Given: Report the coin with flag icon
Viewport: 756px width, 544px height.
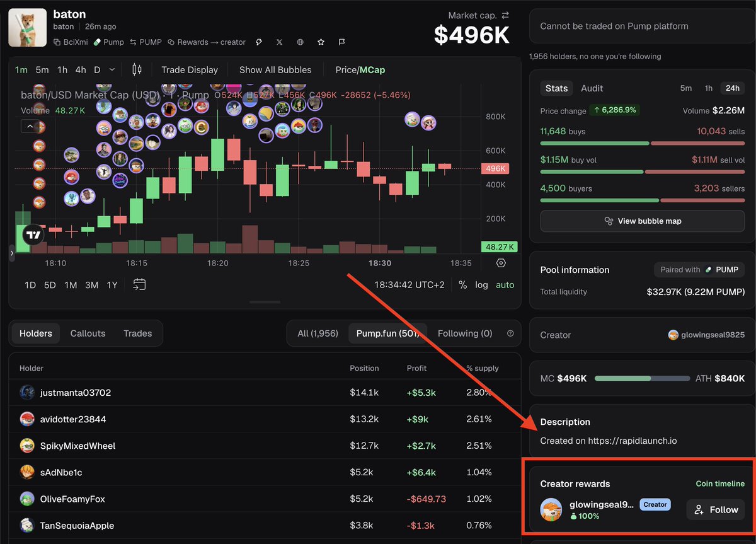Looking at the screenshot, I should point(342,42).
